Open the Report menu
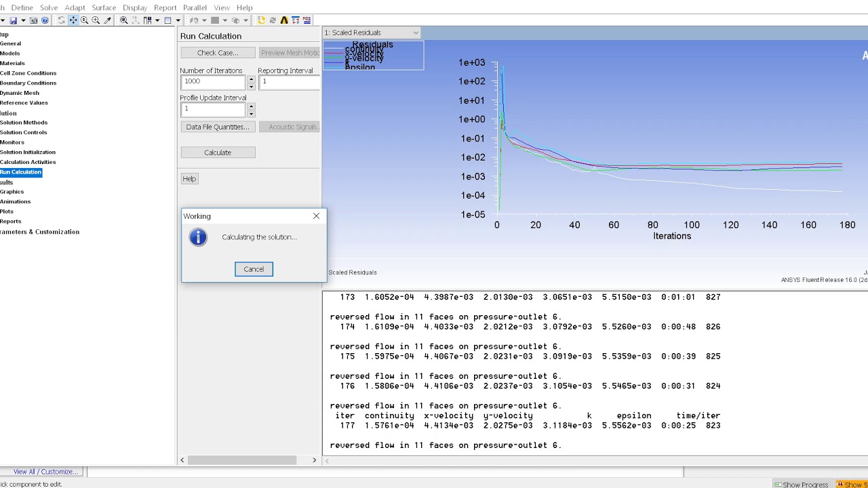Viewport: 868px width, 488px height. pos(165,7)
